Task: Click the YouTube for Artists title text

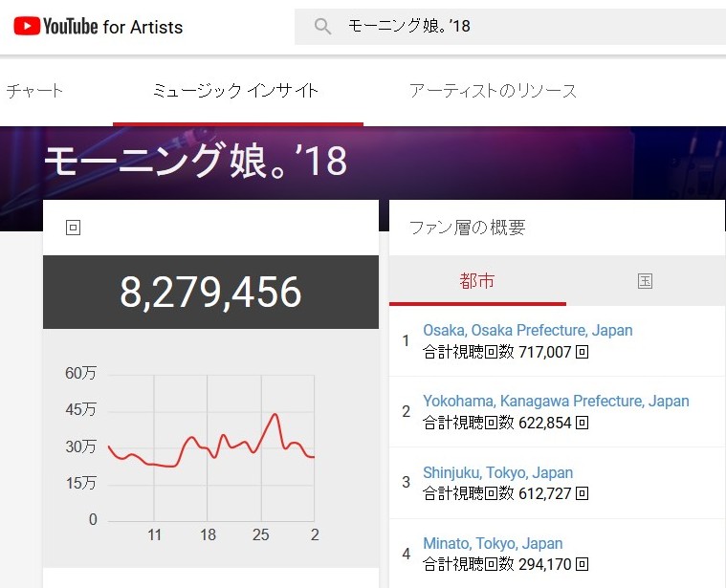Action: click(113, 27)
